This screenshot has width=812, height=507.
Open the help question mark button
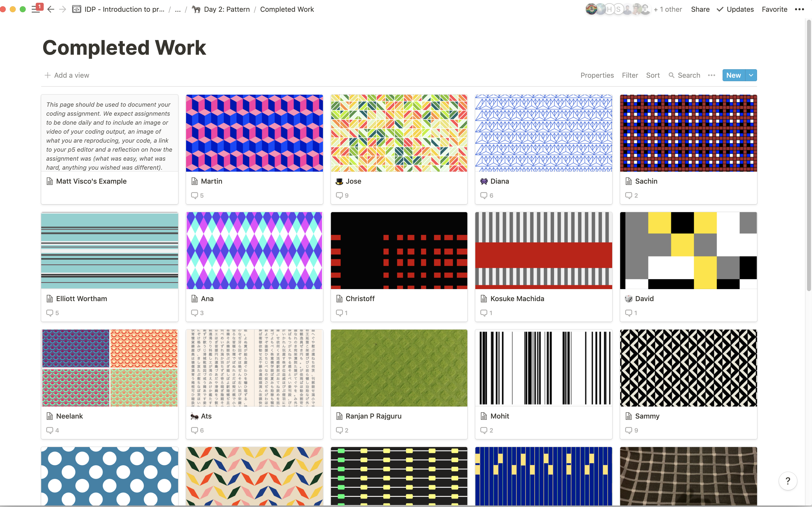(788, 481)
